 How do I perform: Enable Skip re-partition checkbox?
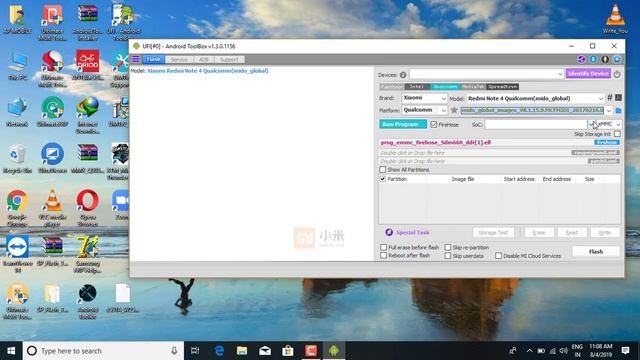point(448,247)
